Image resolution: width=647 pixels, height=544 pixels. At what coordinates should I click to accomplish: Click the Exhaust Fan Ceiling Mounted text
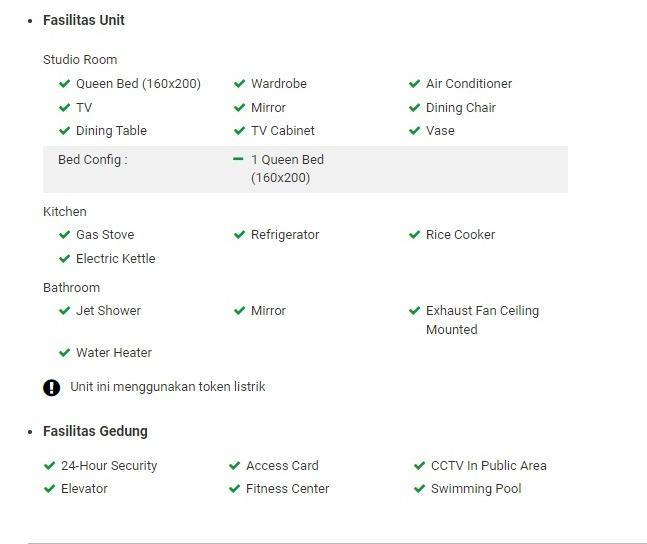point(482,320)
